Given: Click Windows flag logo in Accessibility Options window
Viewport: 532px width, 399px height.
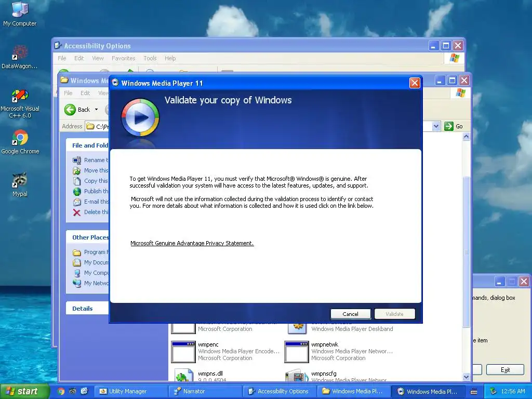Looking at the screenshot, I should (454, 58).
